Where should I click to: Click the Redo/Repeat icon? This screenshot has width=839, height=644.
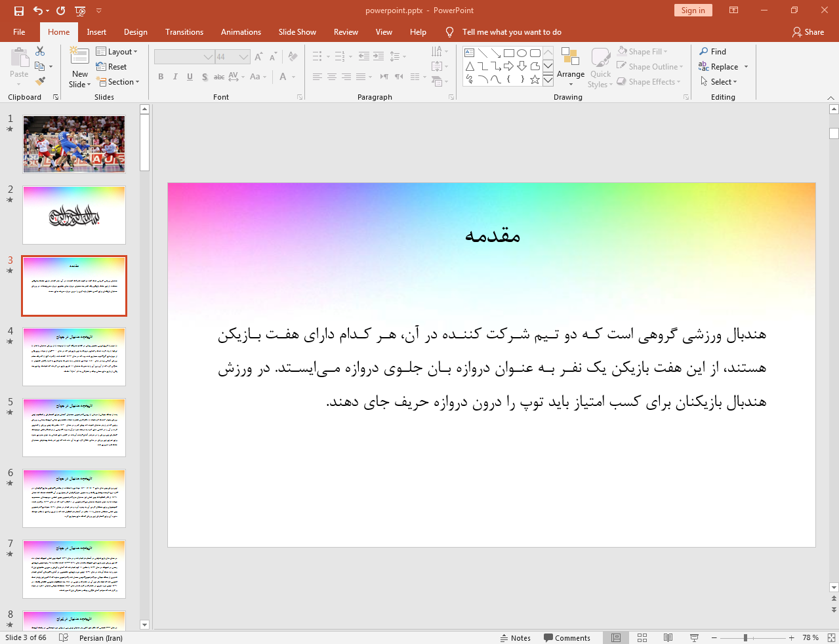(x=61, y=10)
